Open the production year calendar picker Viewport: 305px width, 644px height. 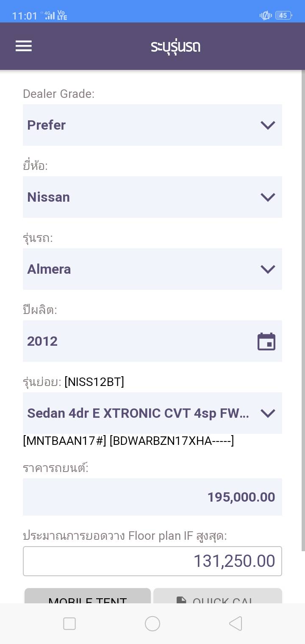coord(266,341)
